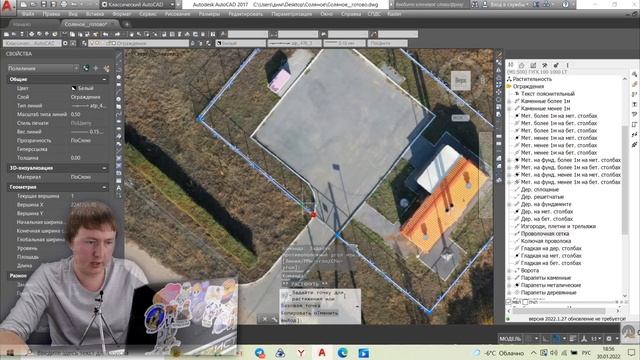Click the Save icon in quick access toolbar
The width and height of the screenshot is (640, 360).
[x=44, y=4]
